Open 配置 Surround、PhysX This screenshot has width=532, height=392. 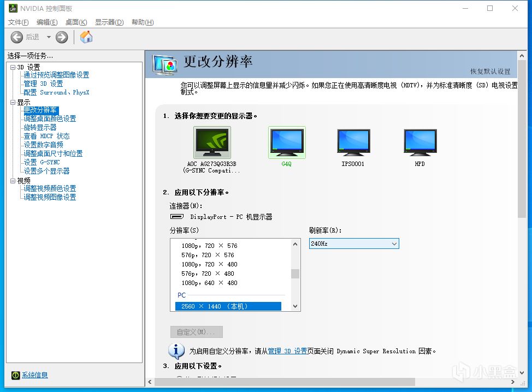pyautogui.click(x=56, y=92)
